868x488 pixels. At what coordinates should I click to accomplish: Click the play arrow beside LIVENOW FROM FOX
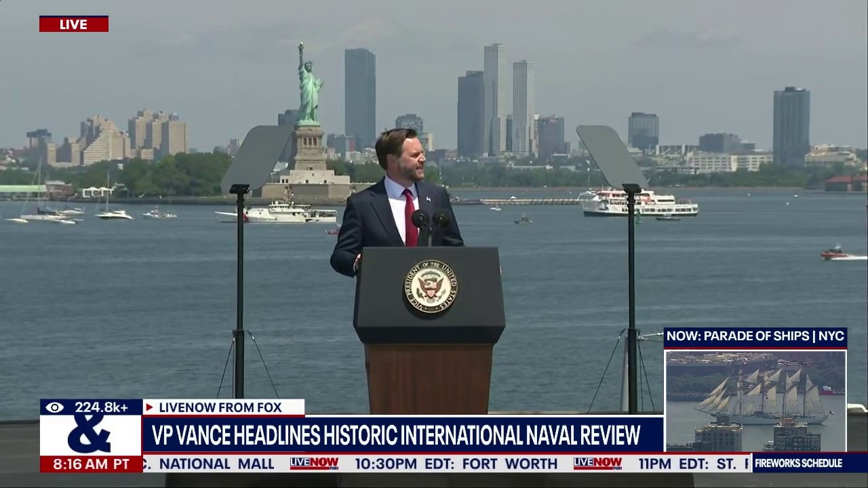pos(149,407)
